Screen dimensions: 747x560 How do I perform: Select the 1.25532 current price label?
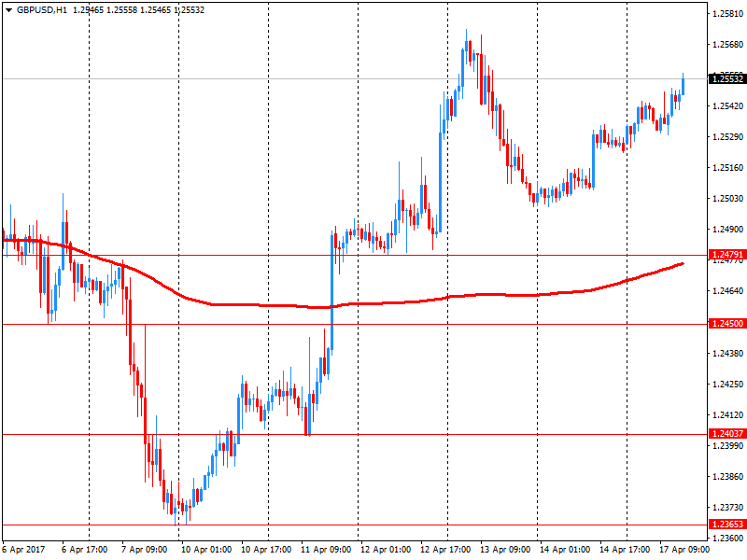point(727,78)
